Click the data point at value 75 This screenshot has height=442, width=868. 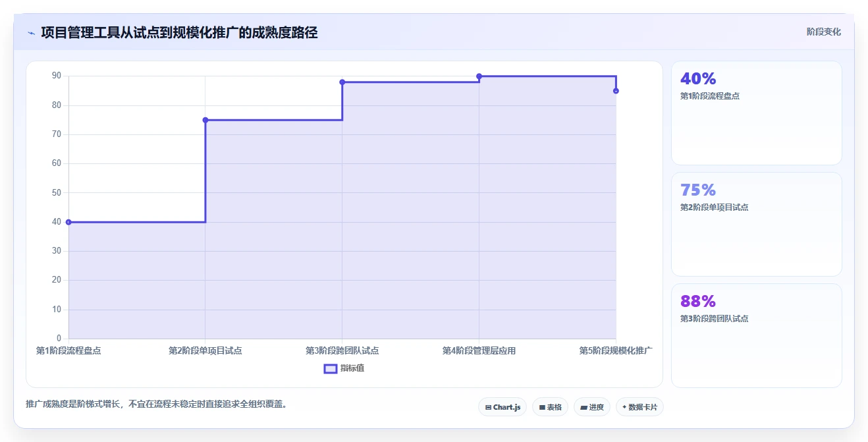tap(205, 120)
